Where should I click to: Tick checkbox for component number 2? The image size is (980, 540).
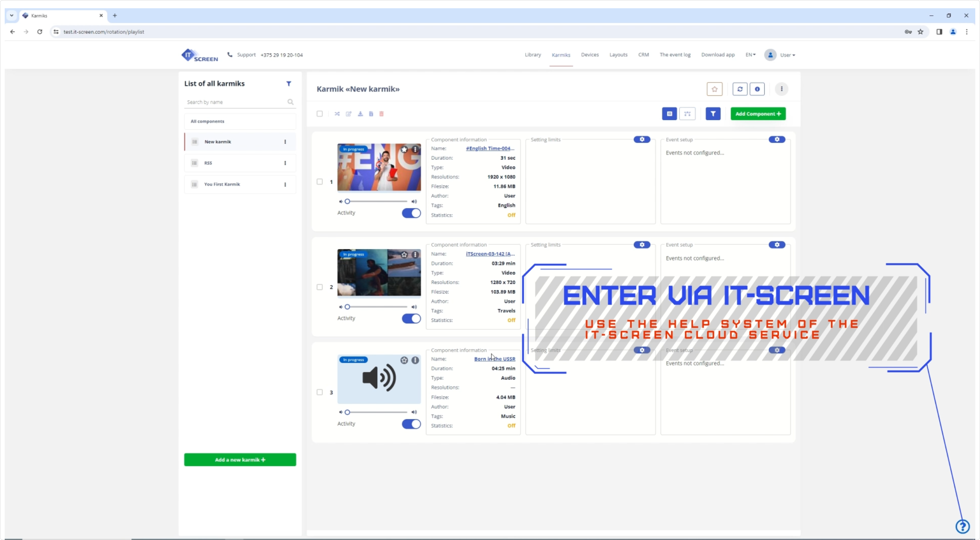319,287
